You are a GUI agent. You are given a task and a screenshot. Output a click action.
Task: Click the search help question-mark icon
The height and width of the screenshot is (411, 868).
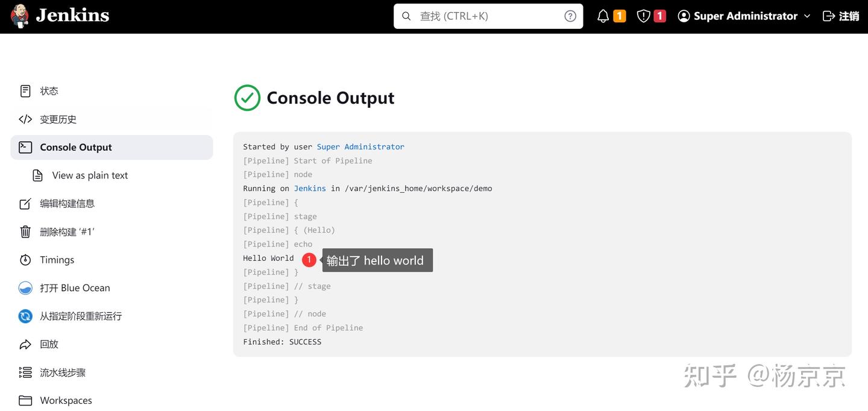pos(570,16)
